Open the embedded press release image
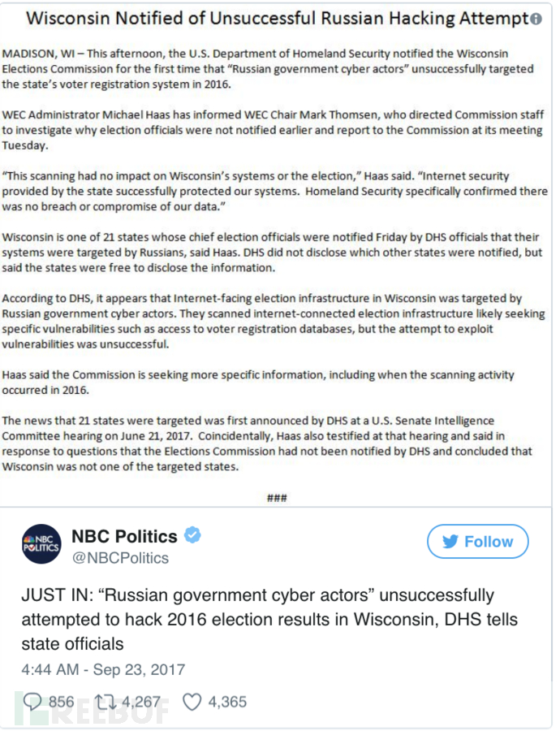560x731 pixels. (x=276, y=256)
